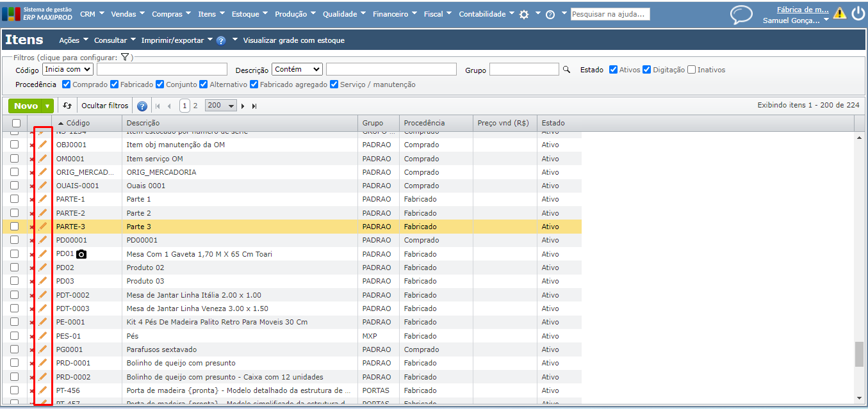Image resolution: width=868 pixels, height=409 pixels.
Task: Edit item PDT-0002 with pencil icon
Action: (43, 295)
